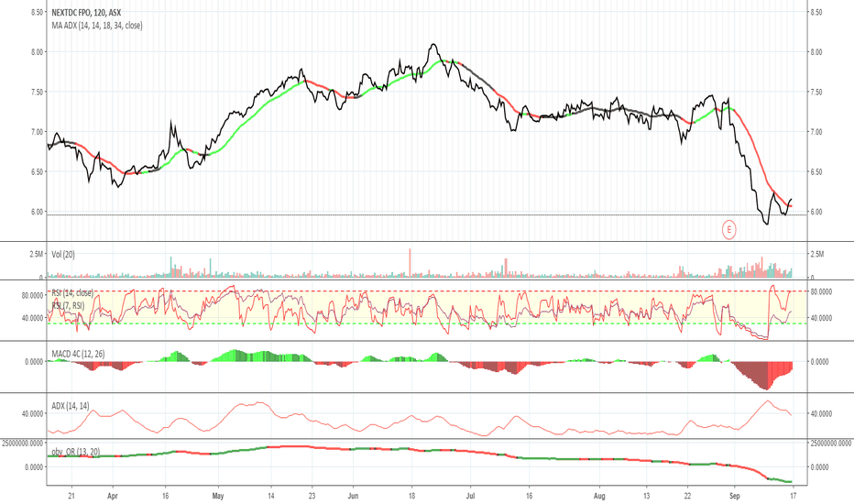Click the earnings 'E' marker on the chart
Viewport: 854px width, 504px height.
point(728,229)
